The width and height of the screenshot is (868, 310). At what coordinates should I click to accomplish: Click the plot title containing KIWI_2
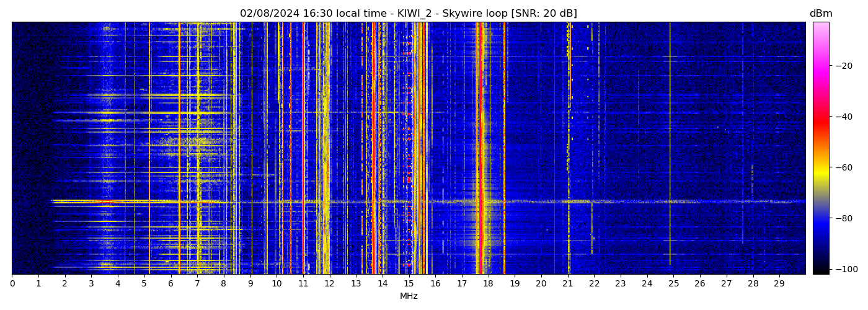pos(409,14)
